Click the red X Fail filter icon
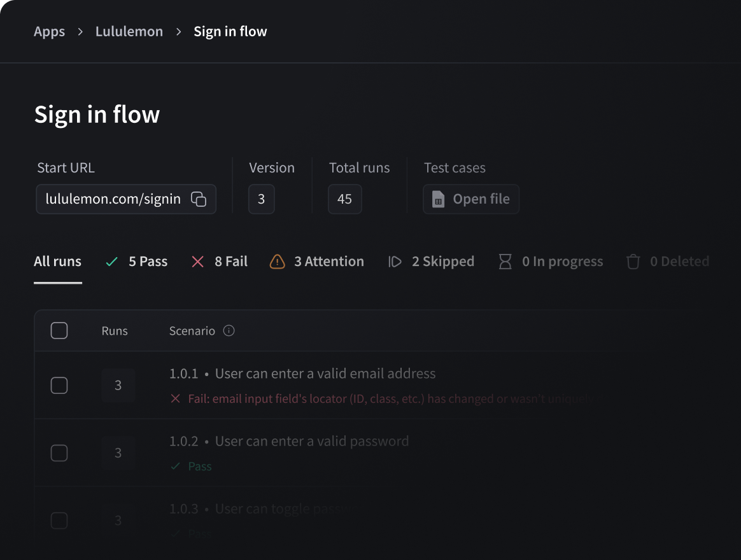 (197, 261)
